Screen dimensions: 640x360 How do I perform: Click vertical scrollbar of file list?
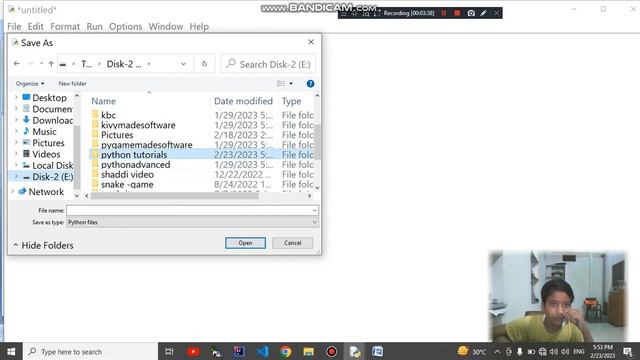[x=317, y=141]
